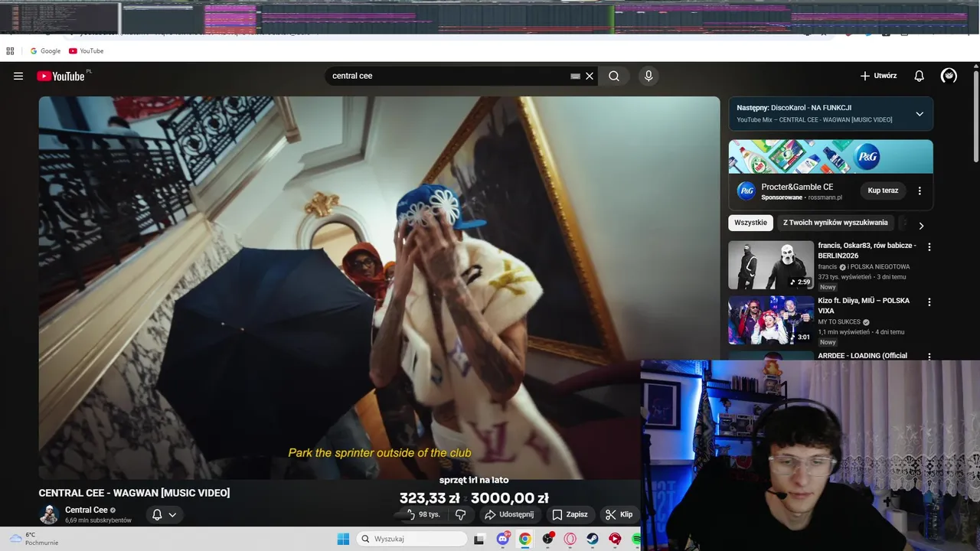Click the Utwórz create button

(878, 76)
